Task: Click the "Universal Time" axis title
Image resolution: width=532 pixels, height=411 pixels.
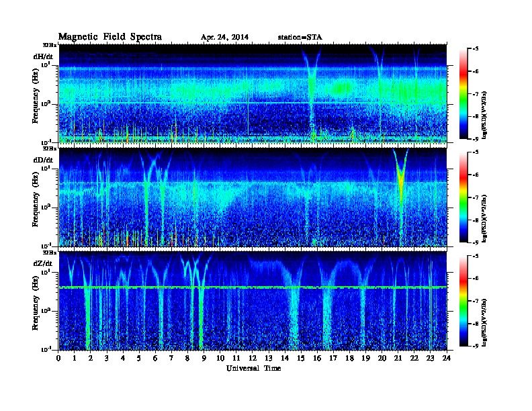Action: pyautogui.click(x=253, y=368)
